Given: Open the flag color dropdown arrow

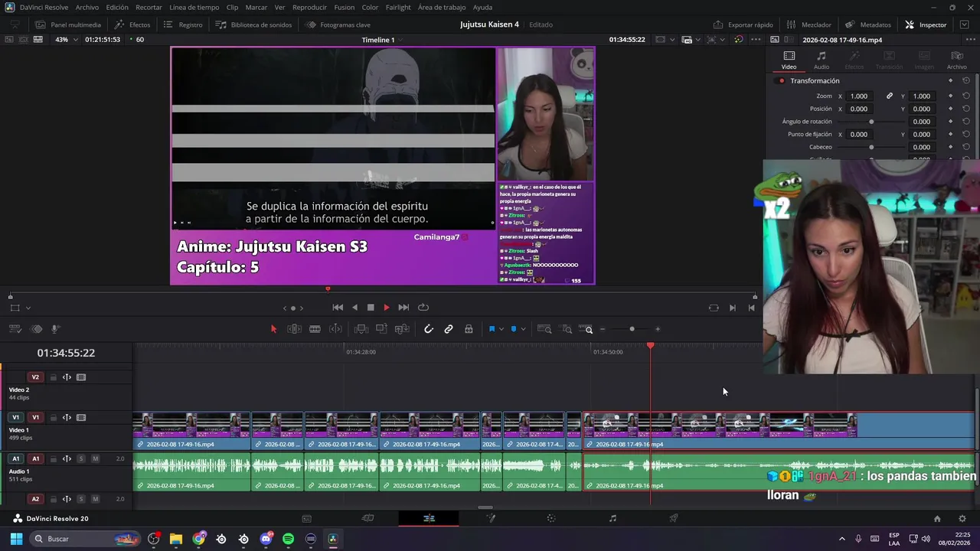Looking at the screenshot, I should tap(501, 329).
